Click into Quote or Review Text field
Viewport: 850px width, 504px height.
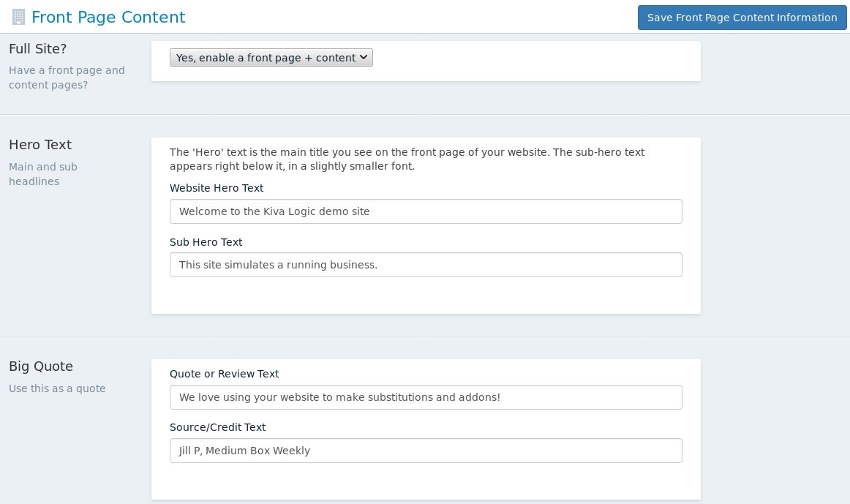point(426,397)
